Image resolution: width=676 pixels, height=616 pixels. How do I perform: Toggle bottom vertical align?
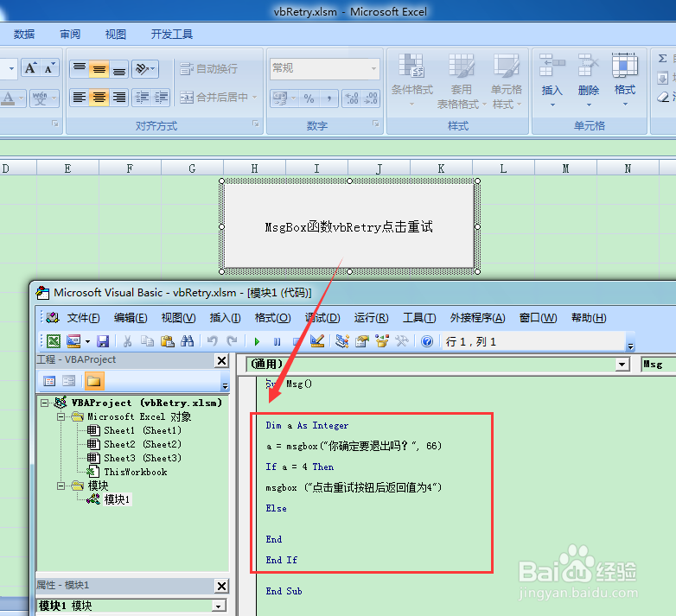pos(119,69)
